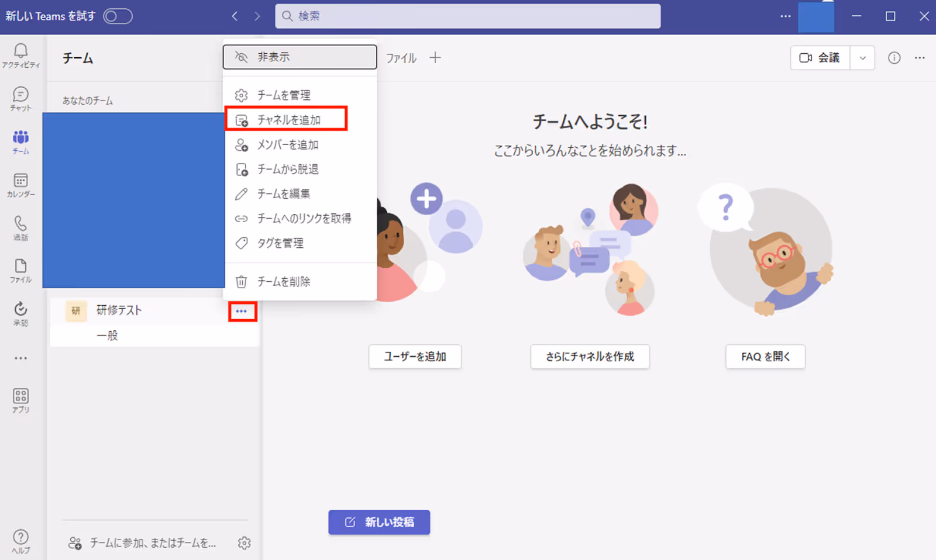
Task: Select the Teams icon in sidebar
Action: (x=21, y=142)
